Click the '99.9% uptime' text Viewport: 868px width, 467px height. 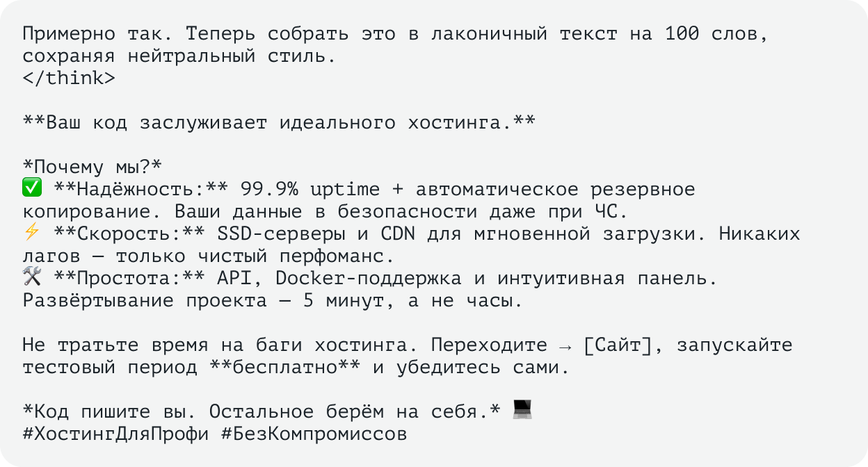[310, 189]
